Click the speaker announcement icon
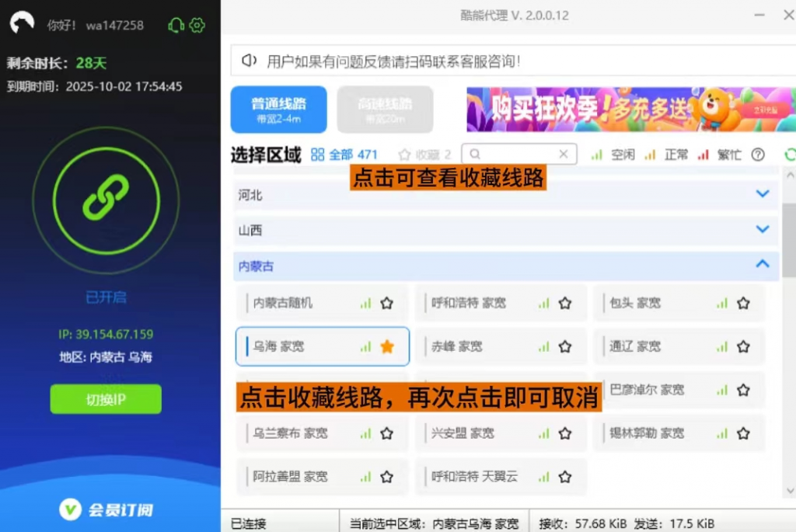796x532 pixels. click(249, 61)
